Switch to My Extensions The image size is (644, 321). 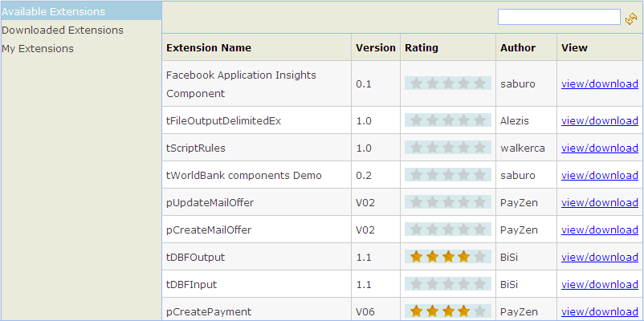point(38,49)
